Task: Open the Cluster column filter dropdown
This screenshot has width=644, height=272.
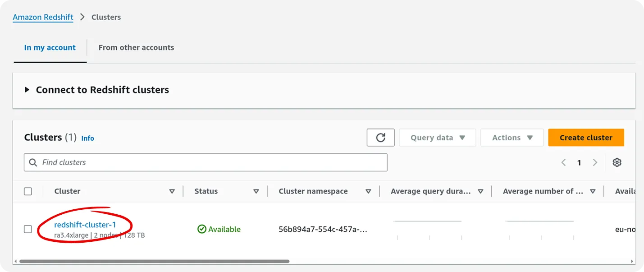Action: tap(172, 191)
